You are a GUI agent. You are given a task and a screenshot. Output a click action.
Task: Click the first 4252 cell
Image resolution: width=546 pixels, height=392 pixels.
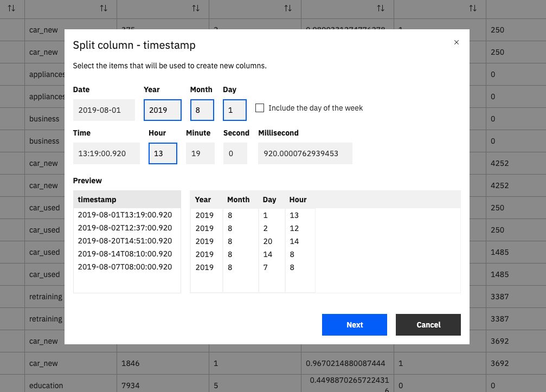[516, 163]
